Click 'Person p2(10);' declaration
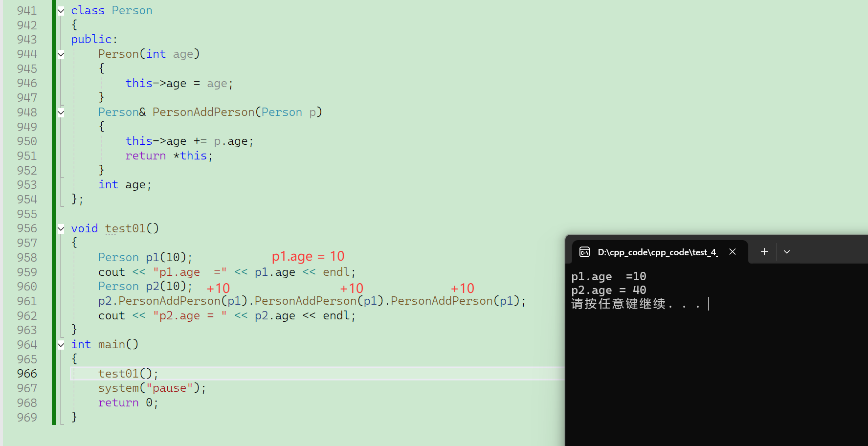The width and height of the screenshot is (868, 446). [145, 287]
